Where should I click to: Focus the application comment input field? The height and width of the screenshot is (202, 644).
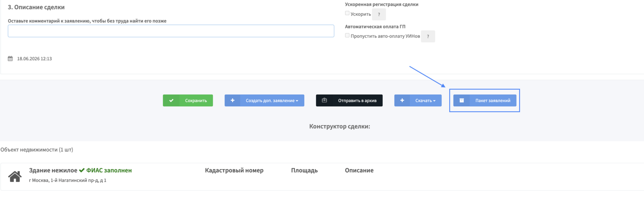click(x=171, y=31)
